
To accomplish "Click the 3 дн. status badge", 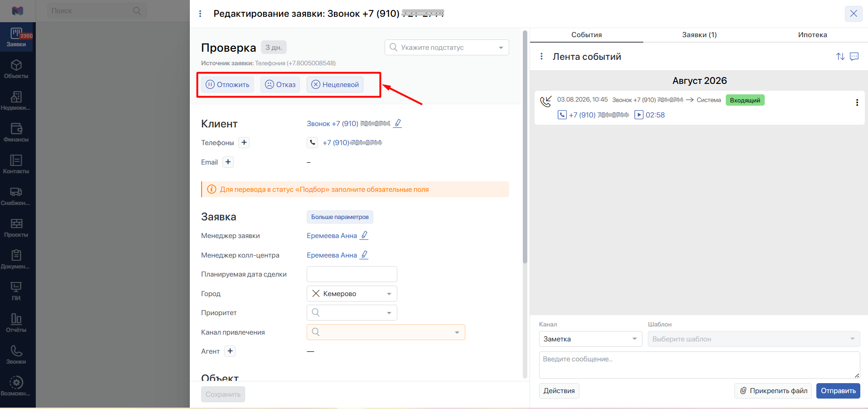I will [x=274, y=47].
